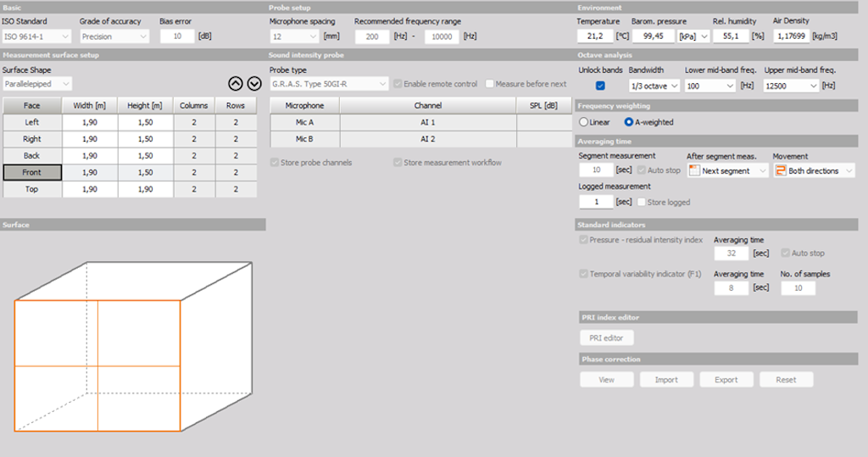Click the Mic B microphone cell

pos(304,139)
